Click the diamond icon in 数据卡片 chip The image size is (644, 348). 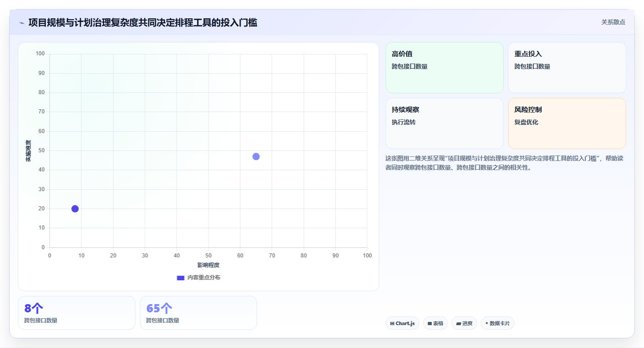pos(487,323)
